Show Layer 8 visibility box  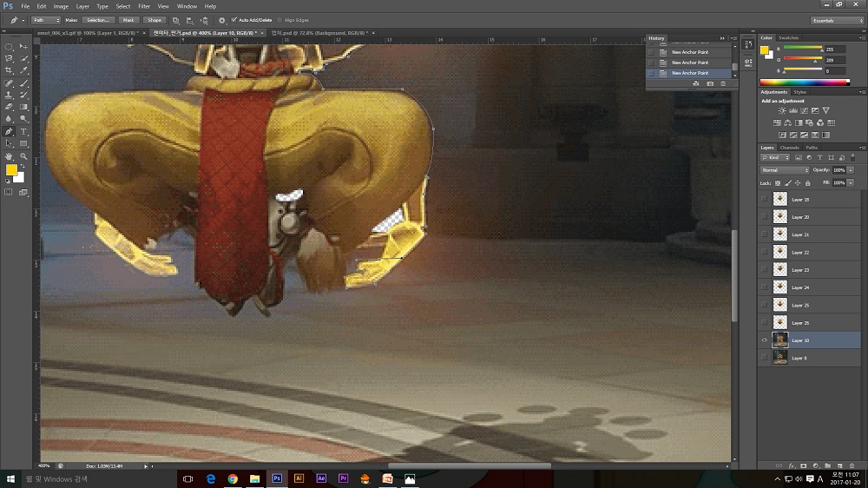click(764, 358)
